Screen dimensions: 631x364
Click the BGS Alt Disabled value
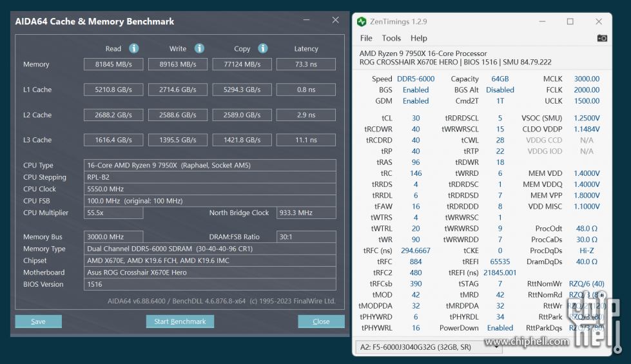[500, 90]
